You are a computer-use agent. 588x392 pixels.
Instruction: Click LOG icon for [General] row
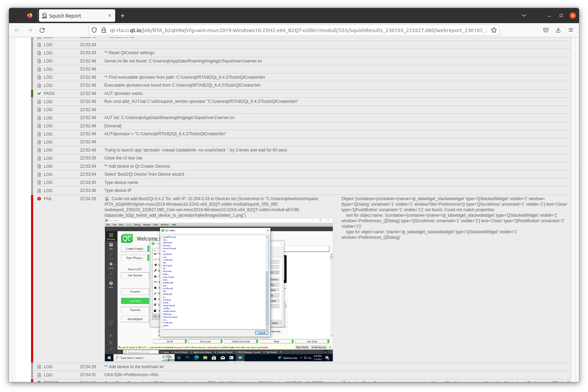39,126
